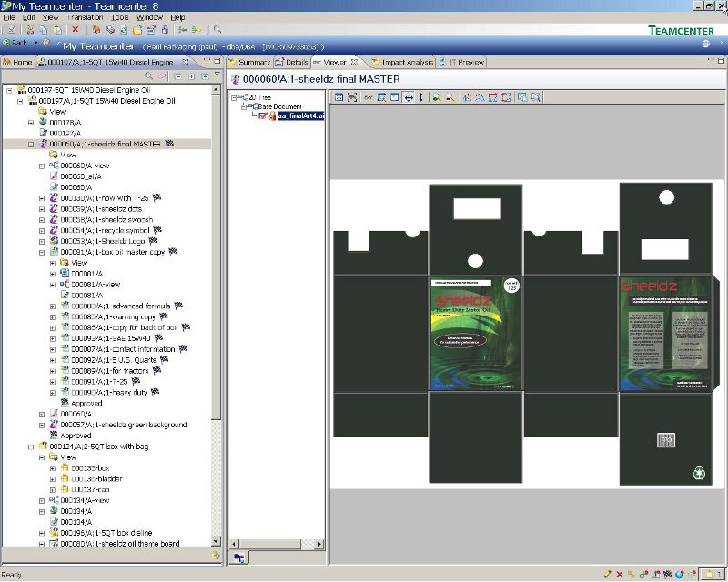Click the Copy icon in main toolbar
Image resolution: width=728 pixels, height=582 pixels.
coord(44,30)
